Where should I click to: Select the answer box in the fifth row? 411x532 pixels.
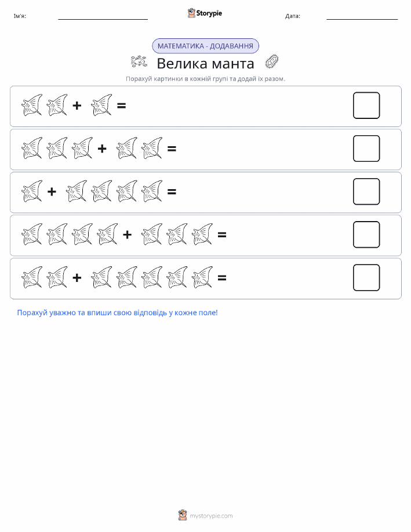click(x=366, y=277)
